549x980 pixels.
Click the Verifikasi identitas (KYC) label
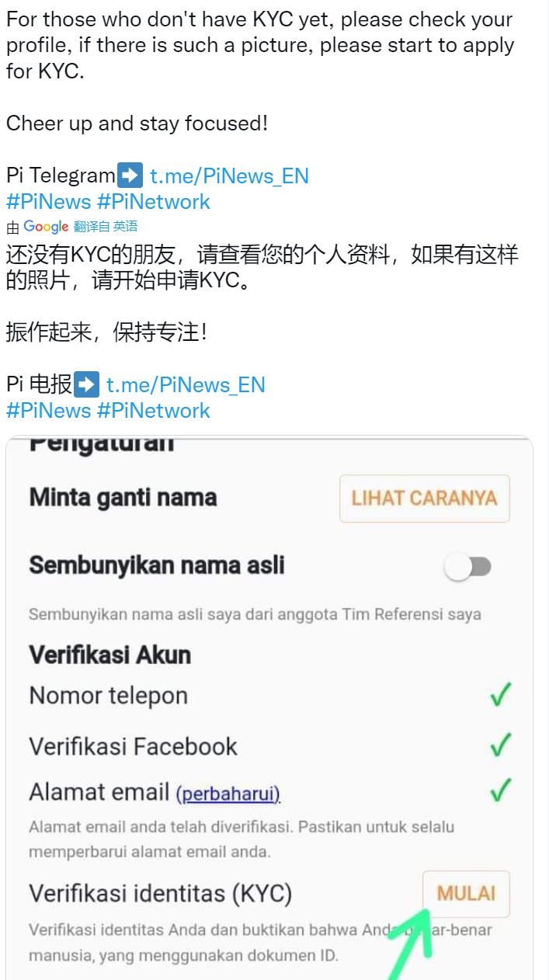(x=161, y=894)
